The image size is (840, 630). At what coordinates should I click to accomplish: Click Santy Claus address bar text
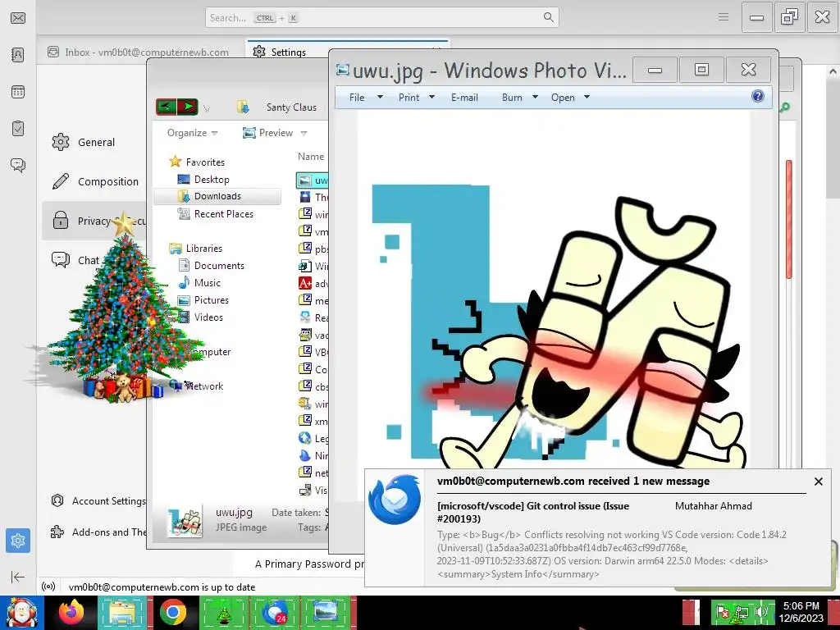pyautogui.click(x=291, y=107)
